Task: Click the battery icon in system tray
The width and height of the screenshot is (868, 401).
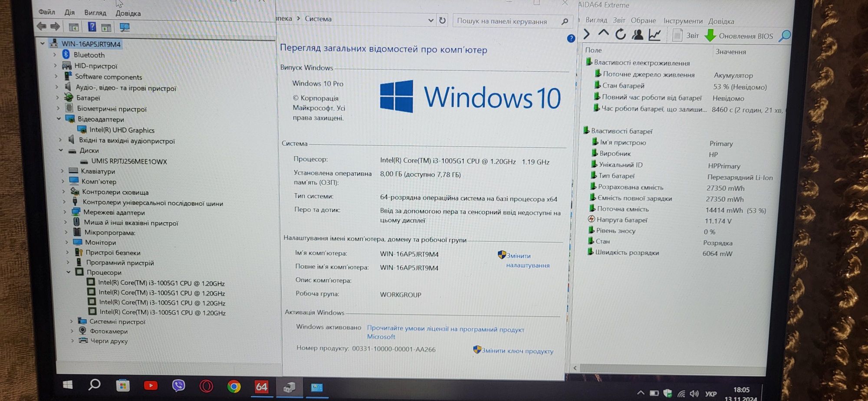Action: click(654, 393)
